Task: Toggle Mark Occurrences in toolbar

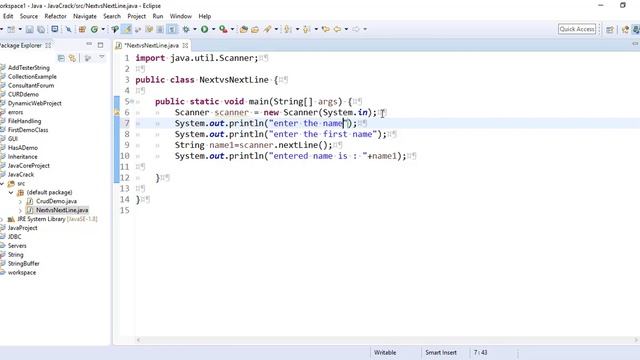Action: click(127, 29)
